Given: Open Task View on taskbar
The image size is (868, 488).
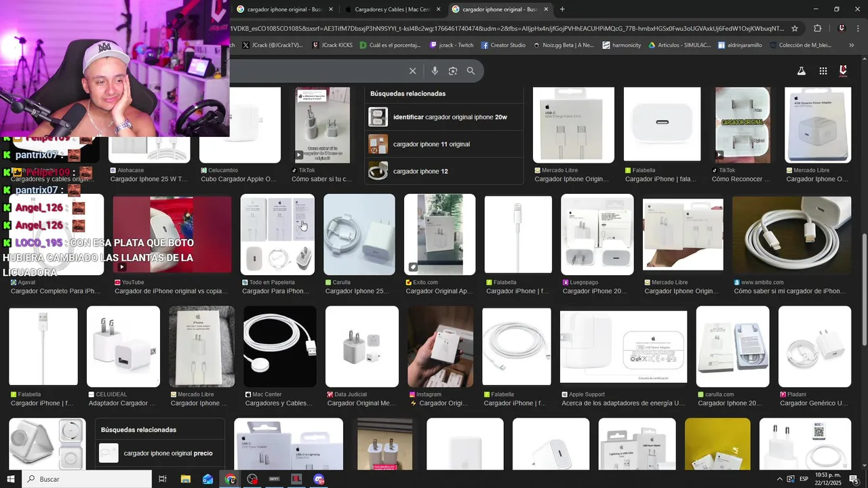Looking at the screenshot, I should coord(163,479).
